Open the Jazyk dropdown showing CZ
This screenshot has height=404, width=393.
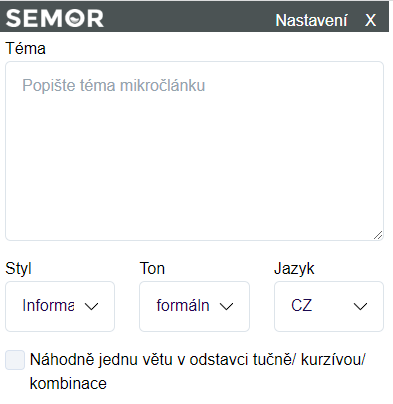[x=329, y=306]
